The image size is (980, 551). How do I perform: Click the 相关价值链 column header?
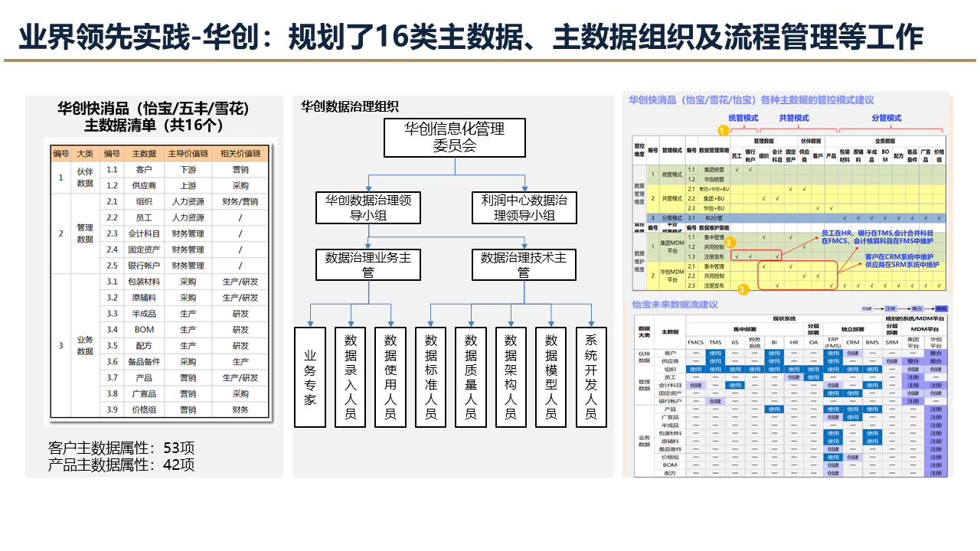(x=240, y=154)
